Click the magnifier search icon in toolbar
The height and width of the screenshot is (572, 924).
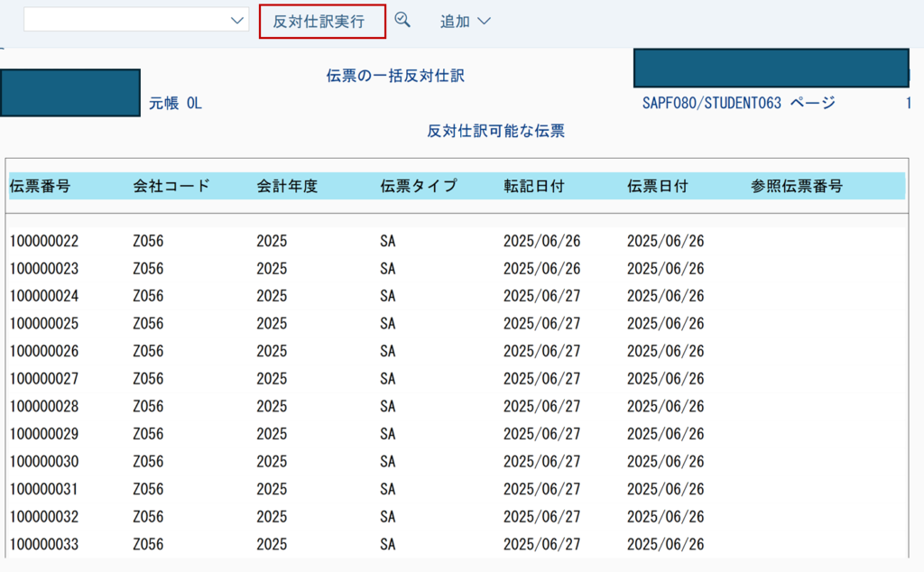tap(402, 21)
